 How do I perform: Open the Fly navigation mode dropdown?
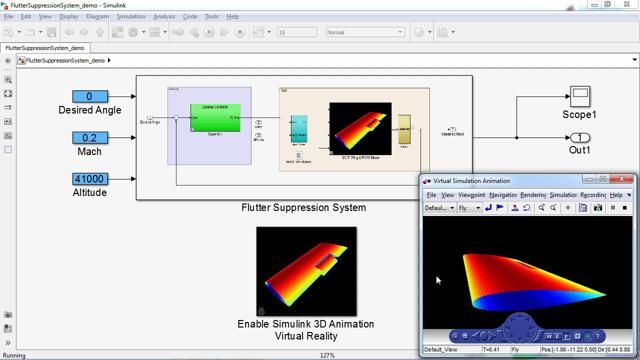coord(469,208)
